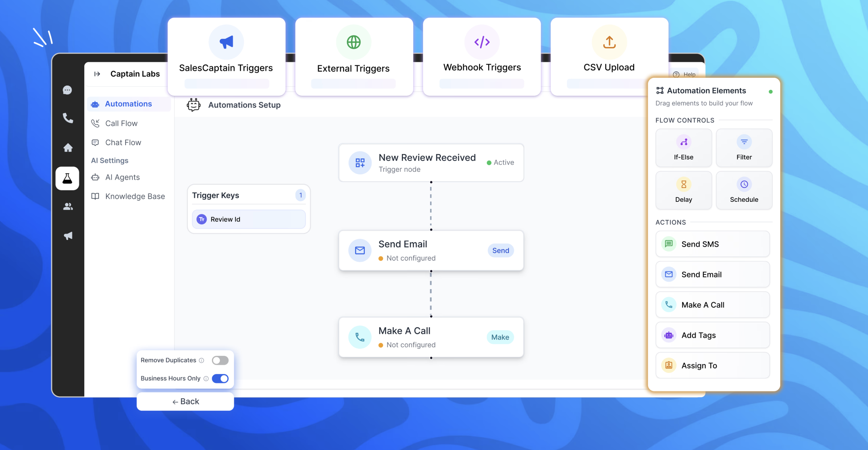Image resolution: width=868 pixels, height=450 pixels.
Task: Choose the CSV Upload card
Action: point(609,57)
